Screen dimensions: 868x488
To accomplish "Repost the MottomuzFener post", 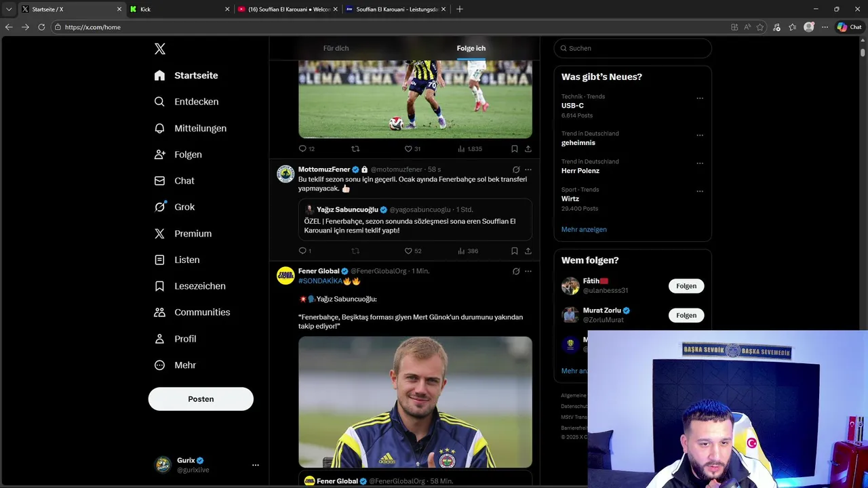I will pos(355,251).
